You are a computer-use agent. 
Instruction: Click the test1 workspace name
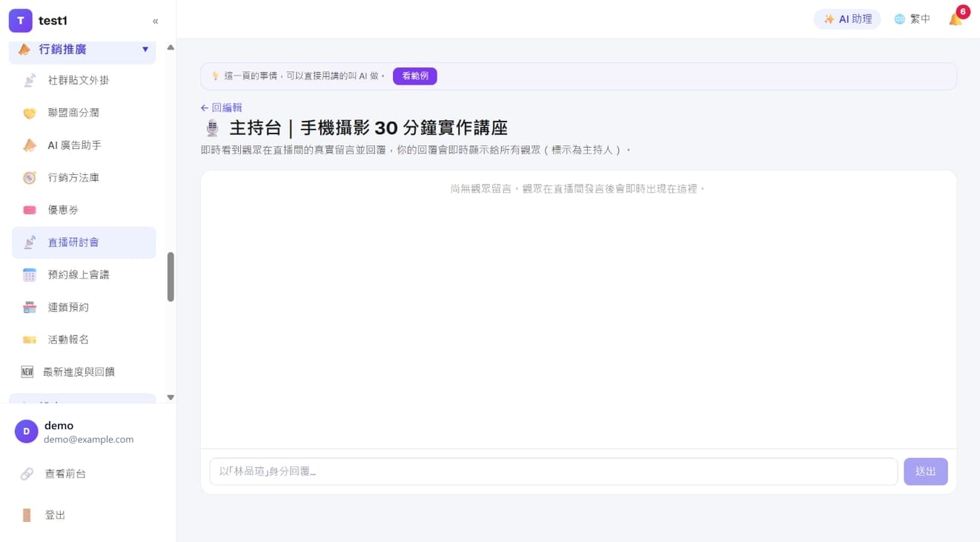tap(53, 21)
